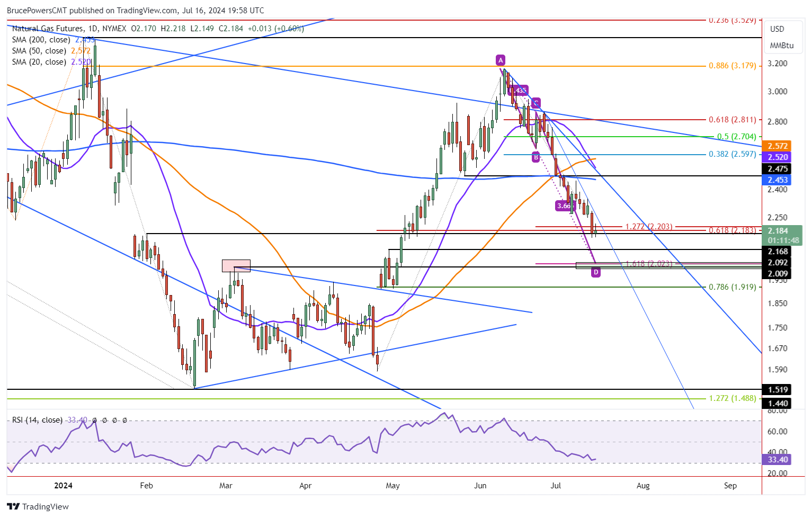Click the purple point C pattern label
The width and height of the screenshot is (812, 518).
click(x=536, y=103)
